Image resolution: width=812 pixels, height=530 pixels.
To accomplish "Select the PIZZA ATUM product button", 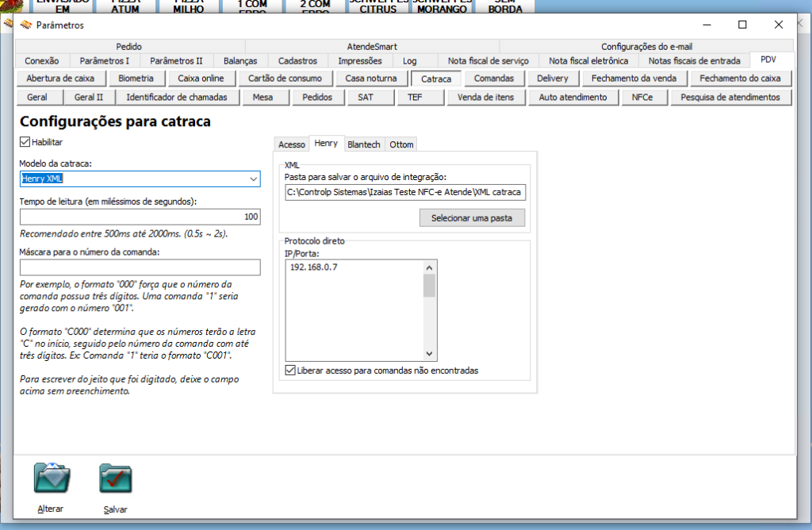I will tap(124, 4).
